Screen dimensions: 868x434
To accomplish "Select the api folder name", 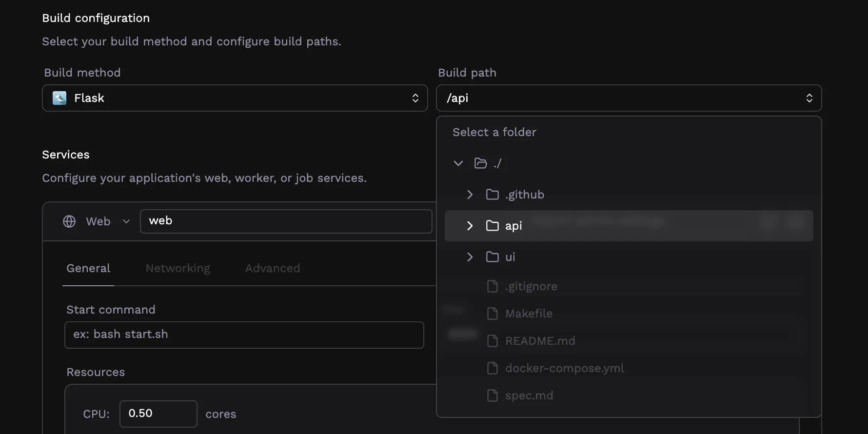I will (x=513, y=226).
